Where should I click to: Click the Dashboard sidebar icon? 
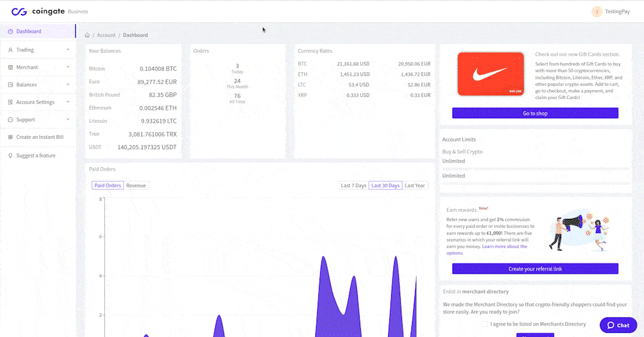(x=11, y=31)
